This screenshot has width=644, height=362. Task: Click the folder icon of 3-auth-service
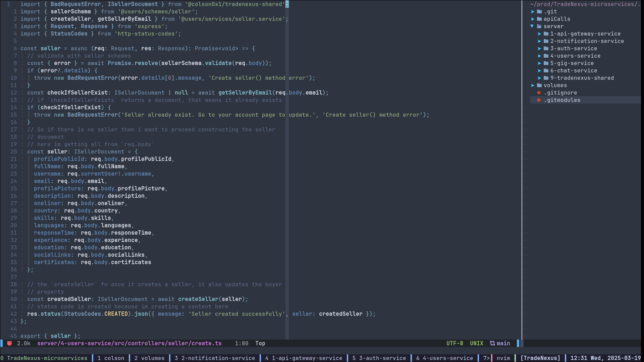coord(546,49)
